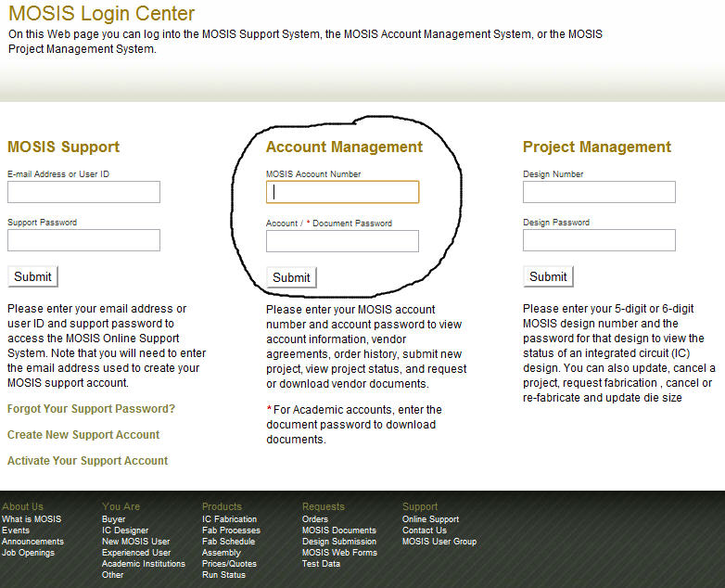Submit the MOSIS Support login form

click(x=32, y=276)
